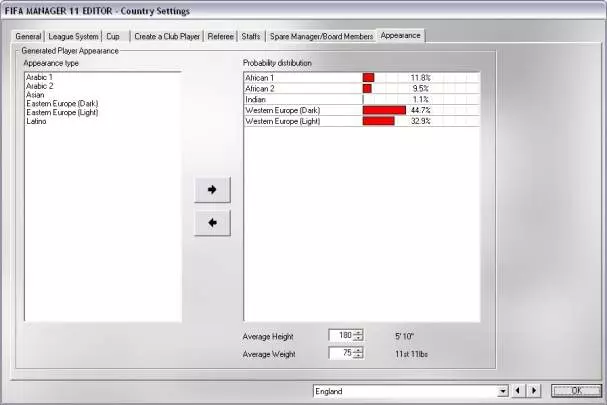The image size is (607, 405).
Task: Switch to the Referee tab
Action: click(x=220, y=36)
